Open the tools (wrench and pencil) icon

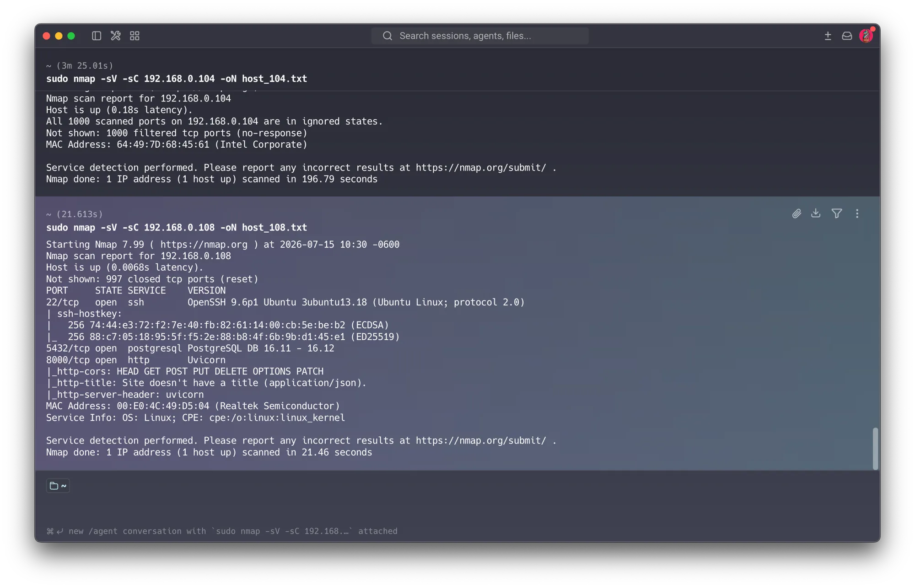click(115, 36)
